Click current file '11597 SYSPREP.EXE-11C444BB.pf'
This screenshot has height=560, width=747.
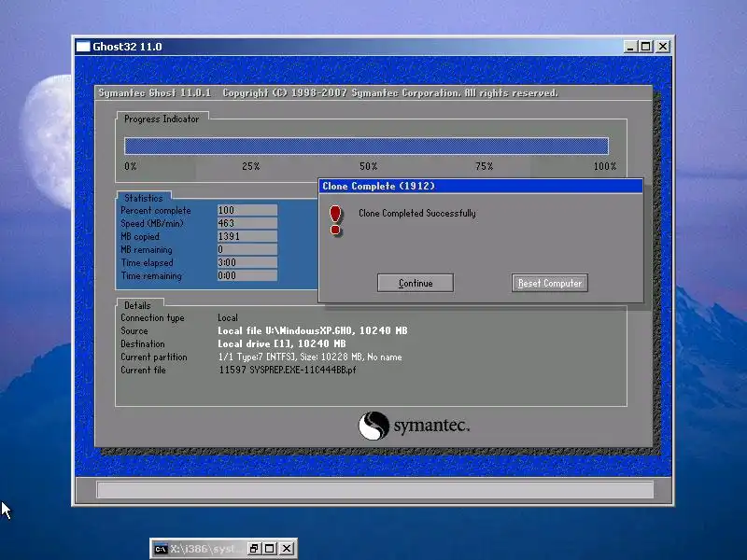point(288,370)
